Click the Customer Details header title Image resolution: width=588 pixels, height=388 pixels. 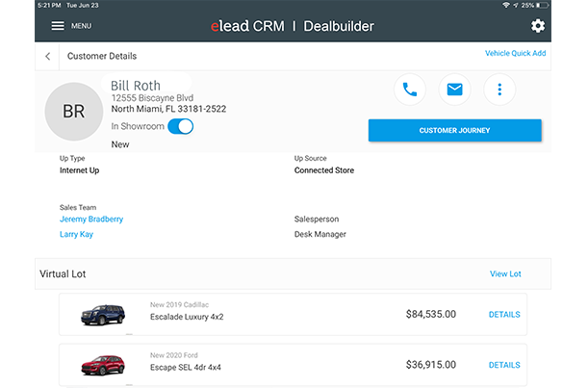[102, 57]
